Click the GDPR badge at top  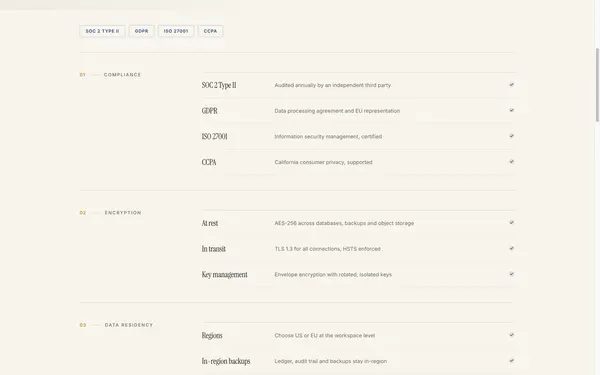[x=142, y=31]
